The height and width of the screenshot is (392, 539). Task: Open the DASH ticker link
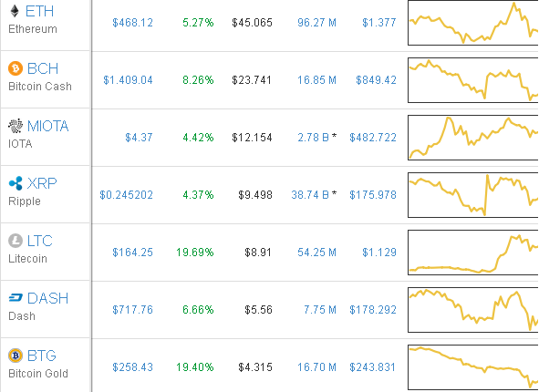click(47, 298)
